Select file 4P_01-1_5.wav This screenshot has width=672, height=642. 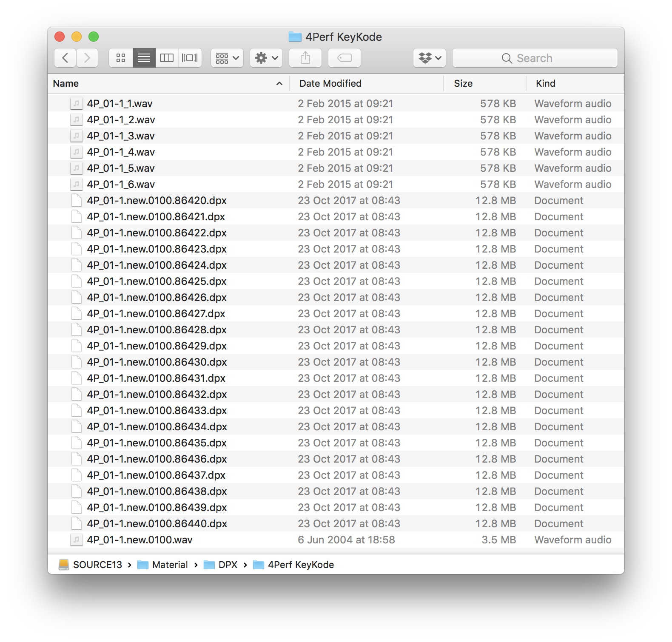pos(336,168)
